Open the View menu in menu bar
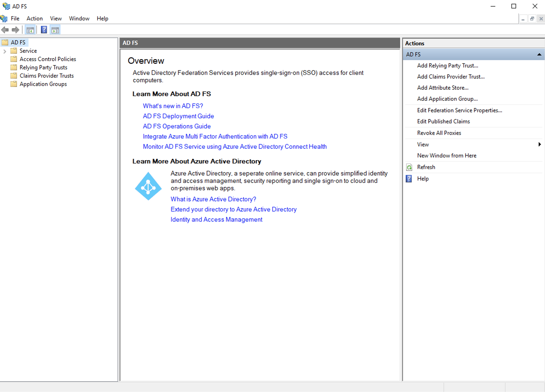The width and height of the screenshot is (545, 392). click(x=56, y=18)
